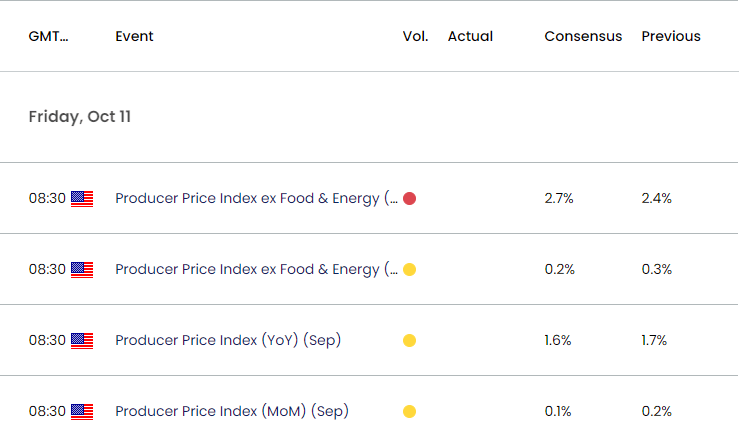The height and width of the screenshot is (443, 739).
Task: Select the US flag beside Producer Price Index (MoM)
Action: 82,412
